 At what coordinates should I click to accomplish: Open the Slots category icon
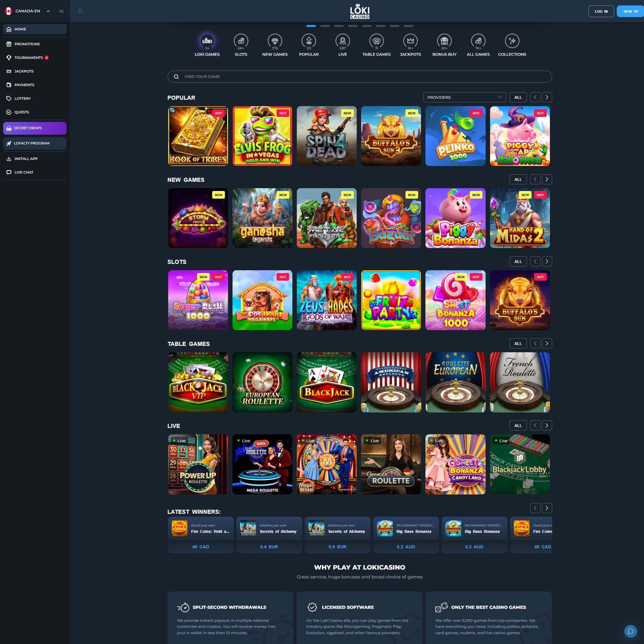tap(241, 41)
